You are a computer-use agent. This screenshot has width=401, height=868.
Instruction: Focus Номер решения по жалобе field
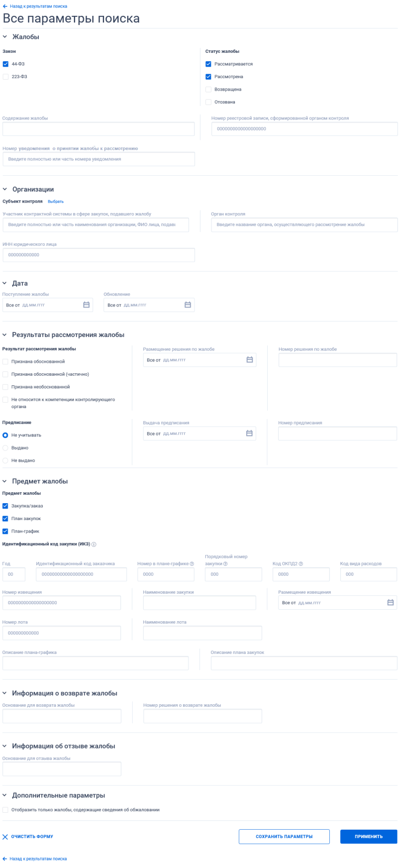coord(338,360)
